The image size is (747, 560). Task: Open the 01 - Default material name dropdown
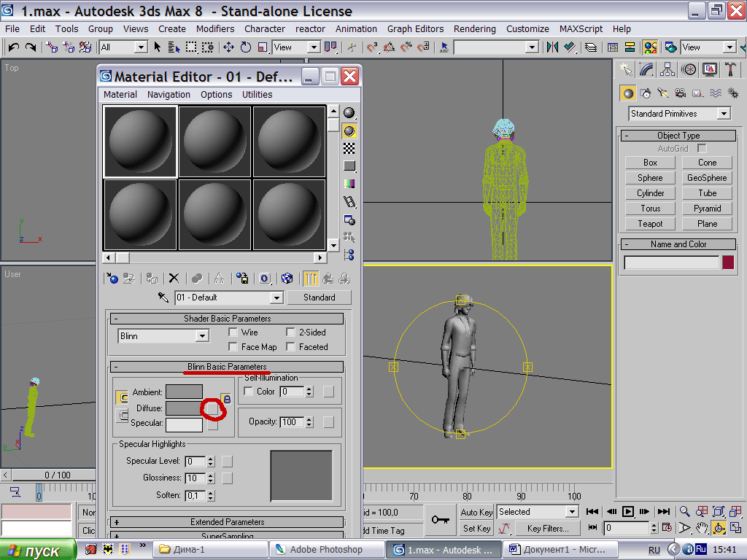click(x=276, y=297)
